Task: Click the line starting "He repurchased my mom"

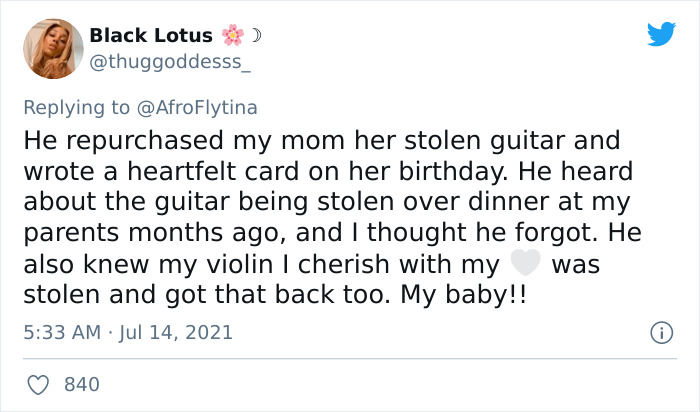Action: 321,139
